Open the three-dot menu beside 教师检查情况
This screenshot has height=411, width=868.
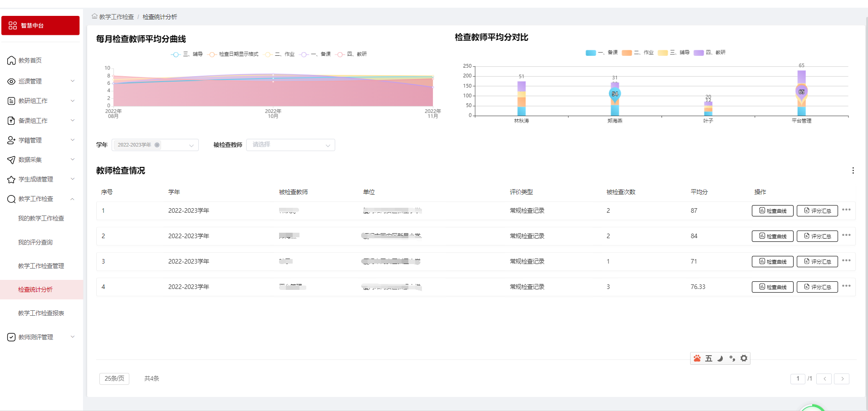[853, 171]
